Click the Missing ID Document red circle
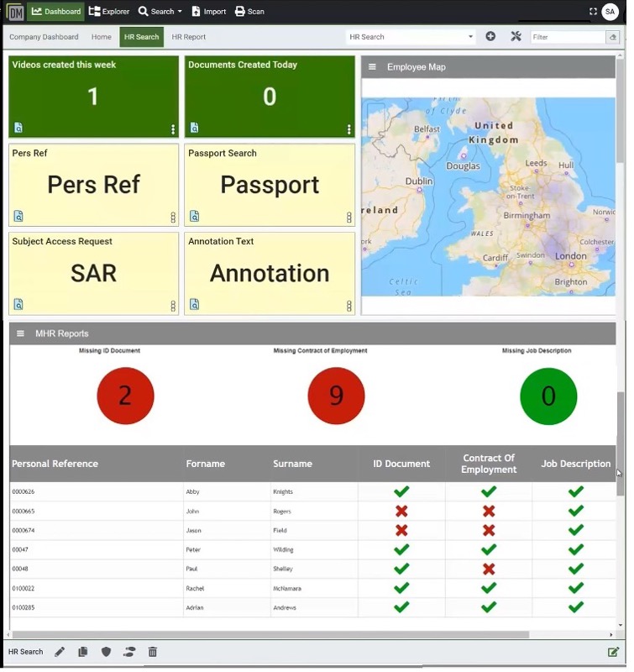The image size is (634, 672). click(x=125, y=396)
